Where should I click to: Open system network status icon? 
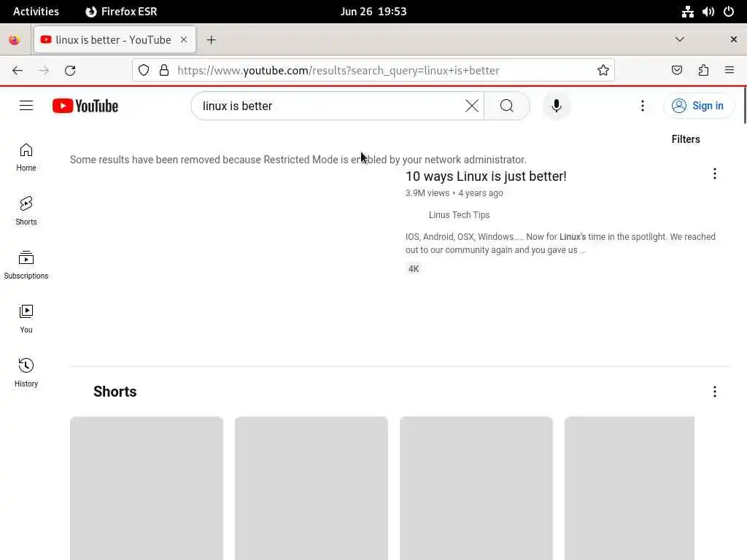point(687,12)
